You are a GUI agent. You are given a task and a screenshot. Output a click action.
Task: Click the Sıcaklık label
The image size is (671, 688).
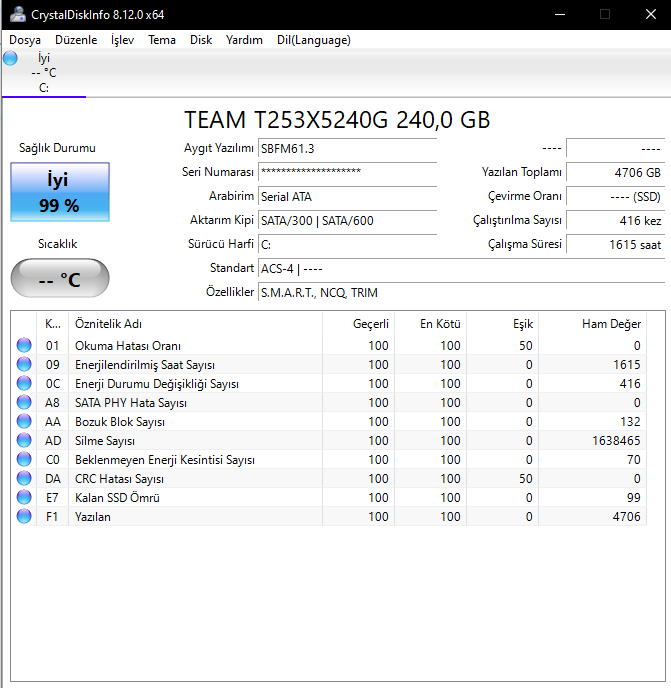pos(57,244)
